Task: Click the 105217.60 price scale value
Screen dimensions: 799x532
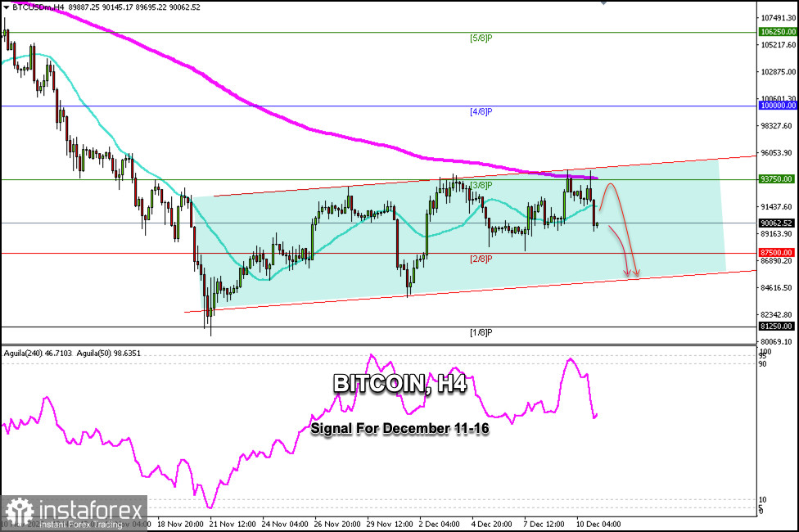Action: click(778, 45)
